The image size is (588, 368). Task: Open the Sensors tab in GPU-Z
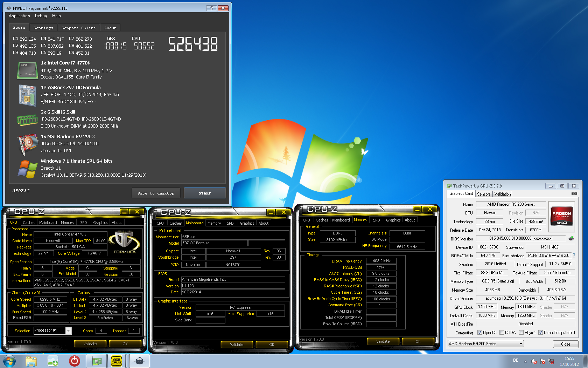coord(484,194)
